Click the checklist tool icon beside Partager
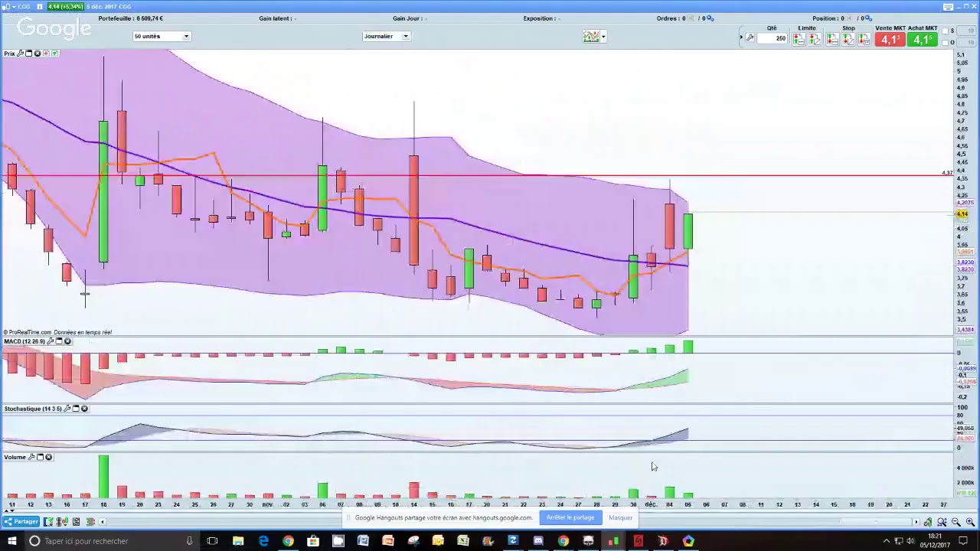 coord(47,522)
